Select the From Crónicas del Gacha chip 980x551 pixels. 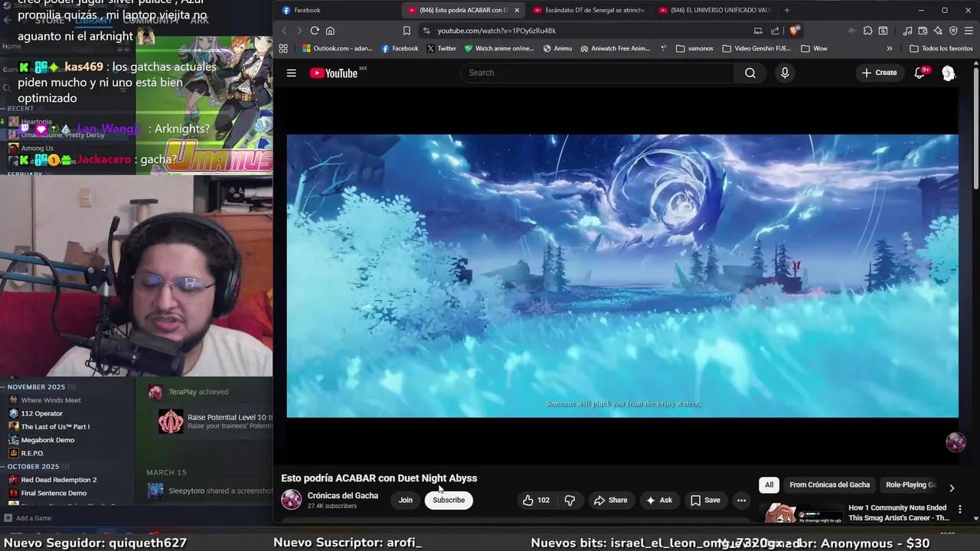tap(829, 484)
